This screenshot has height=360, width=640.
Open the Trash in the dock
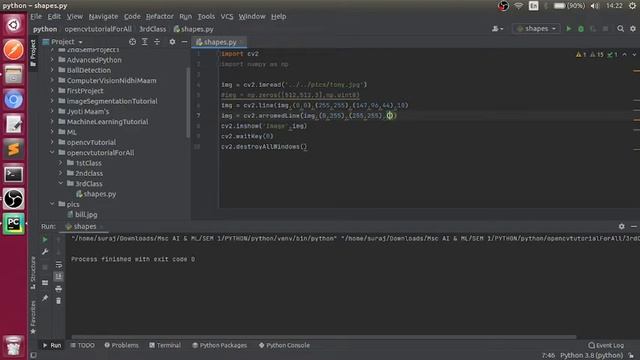[13, 345]
